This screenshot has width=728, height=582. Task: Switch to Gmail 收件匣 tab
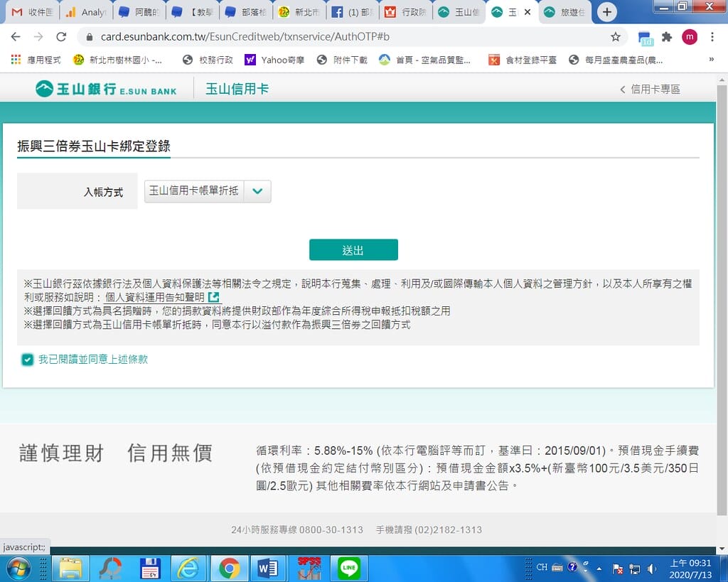[32, 12]
